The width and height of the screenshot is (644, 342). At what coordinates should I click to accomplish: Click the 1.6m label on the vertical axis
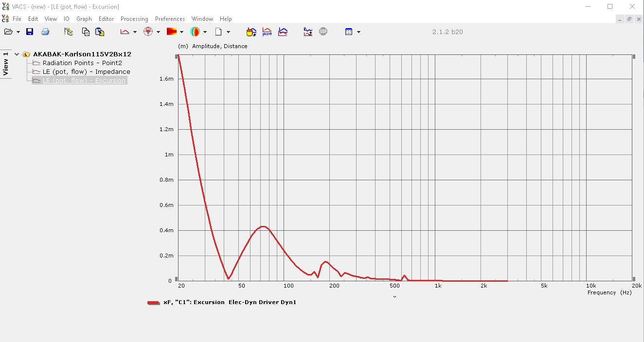pos(166,79)
